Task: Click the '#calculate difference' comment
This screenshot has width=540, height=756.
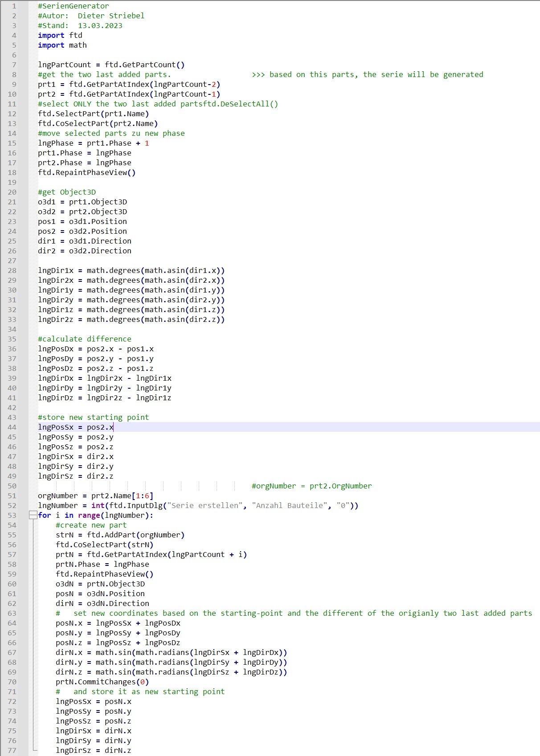Action: (x=85, y=339)
